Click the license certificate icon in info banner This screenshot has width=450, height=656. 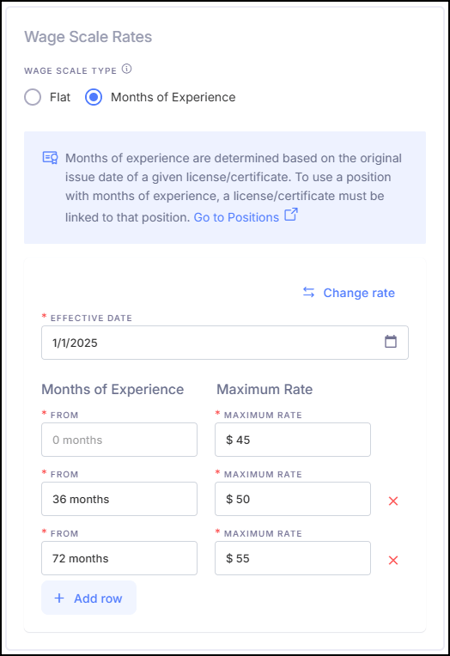pos(51,158)
